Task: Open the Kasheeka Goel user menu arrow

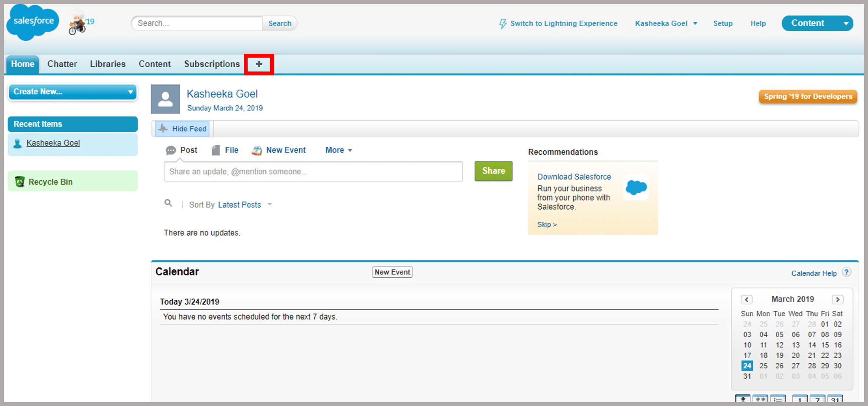Action: click(695, 23)
